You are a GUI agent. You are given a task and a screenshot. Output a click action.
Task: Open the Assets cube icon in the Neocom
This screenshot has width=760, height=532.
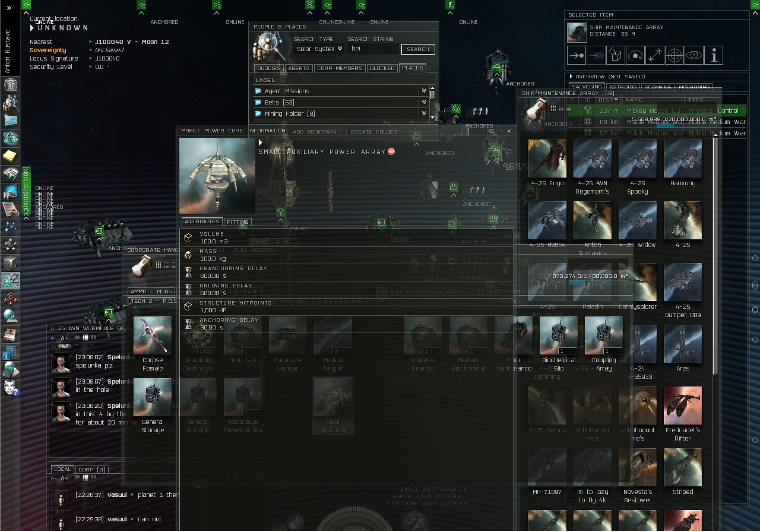coord(10,262)
